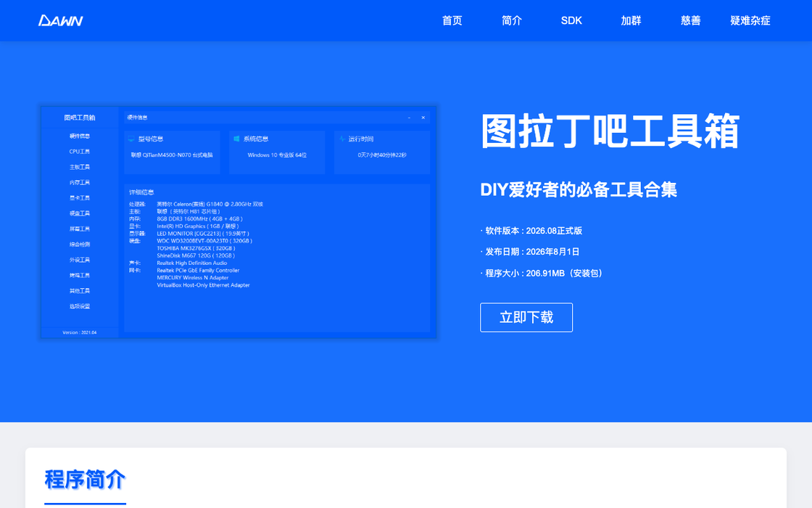Click the 联想 QiTianM4500-N070 台式电脑 text
Image resolution: width=812 pixels, height=508 pixels.
(x=171, y=155)
